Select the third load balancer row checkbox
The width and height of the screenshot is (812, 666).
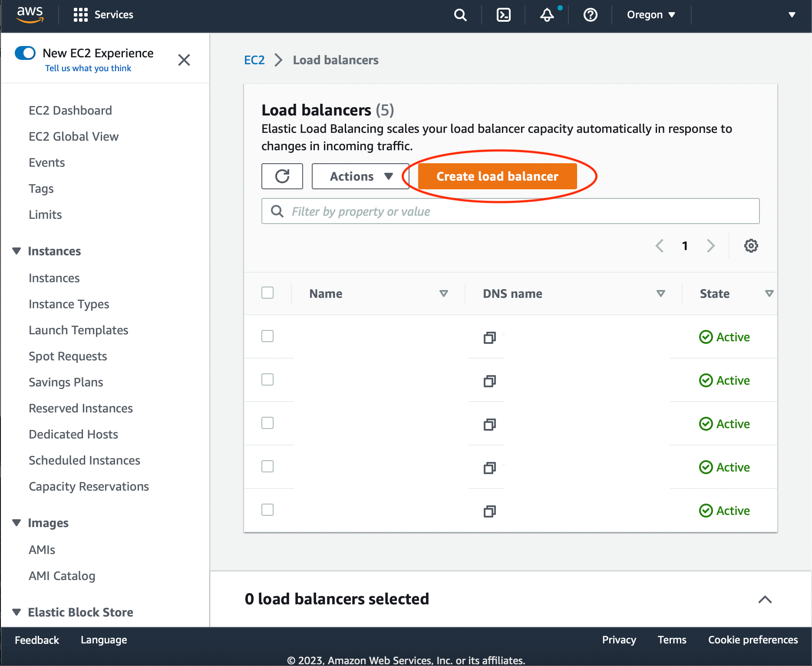[x=267, y=423]
